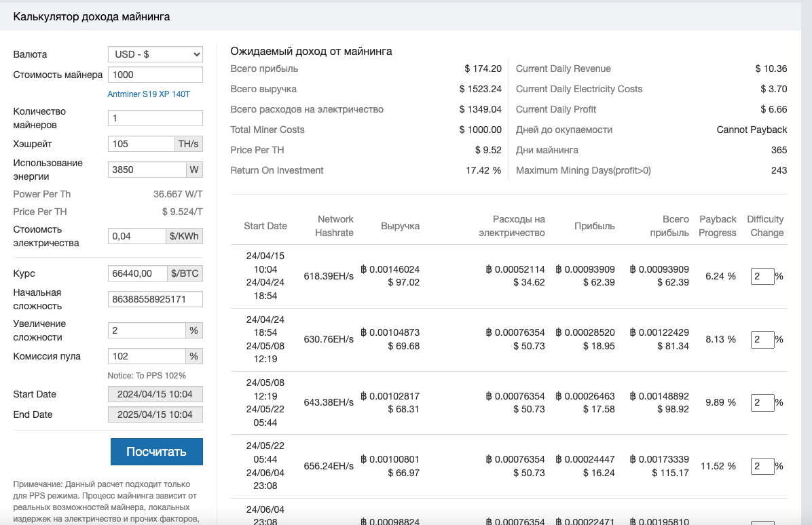Click the Хэшрейт value field
Screen dimensions: 812x525
click(141, 144)
